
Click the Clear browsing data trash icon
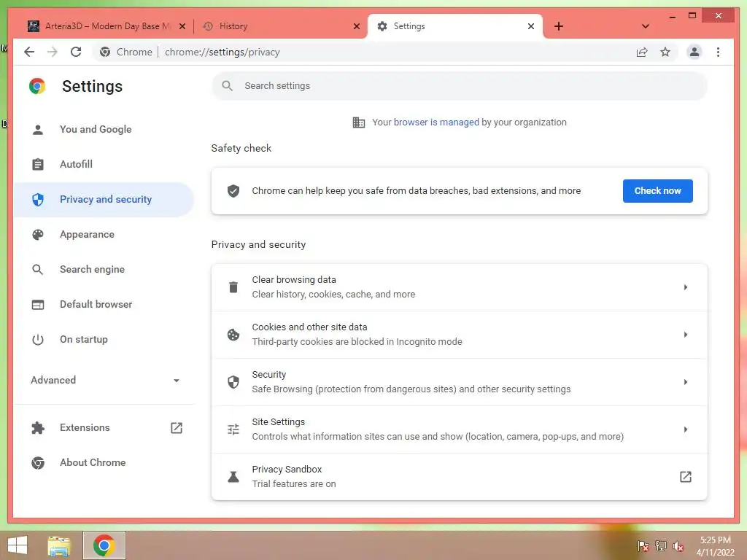tap(233, 287)
